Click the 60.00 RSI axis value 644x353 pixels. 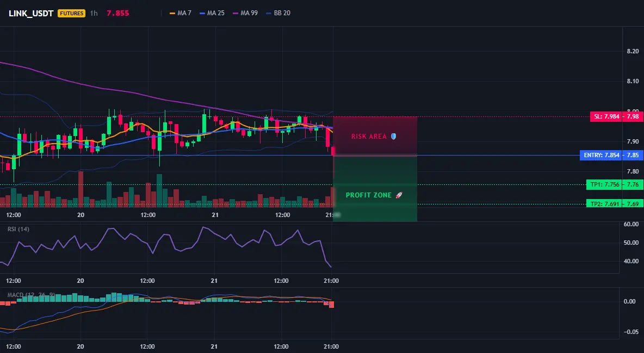coord(631,225)
